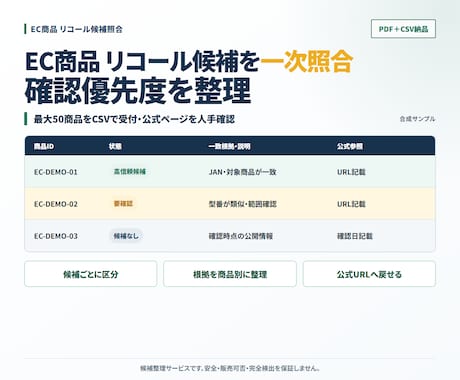Viewport: 460px width, 380px height.
Task: Click the 要確認 status badge
Action: point(123,203)
